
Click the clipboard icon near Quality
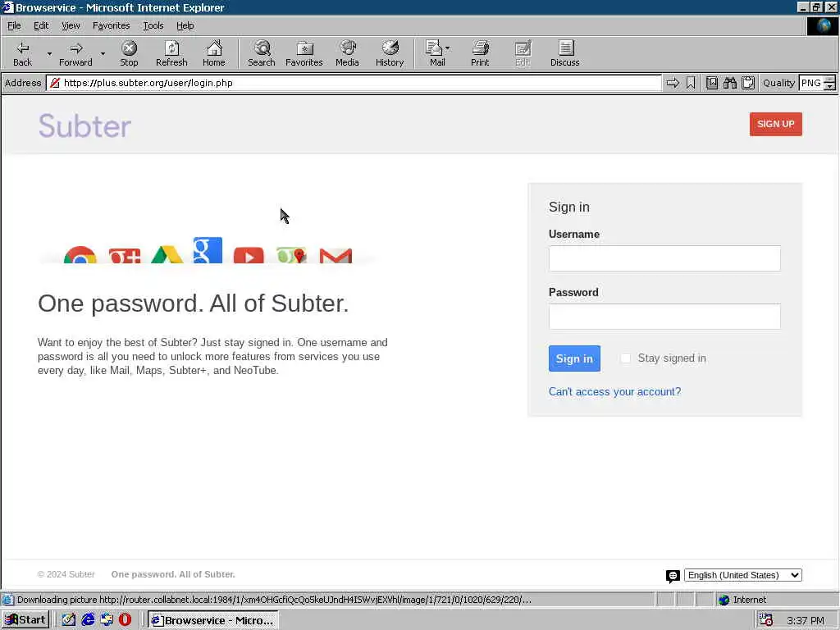click(x=748, y=83)
